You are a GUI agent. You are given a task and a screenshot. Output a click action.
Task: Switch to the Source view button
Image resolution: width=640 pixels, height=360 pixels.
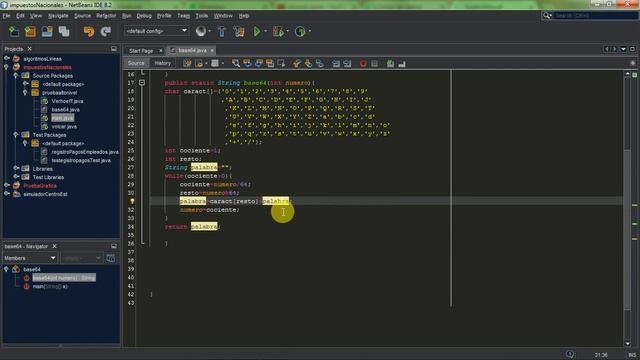pyautogui.click(x=136, y=63)
